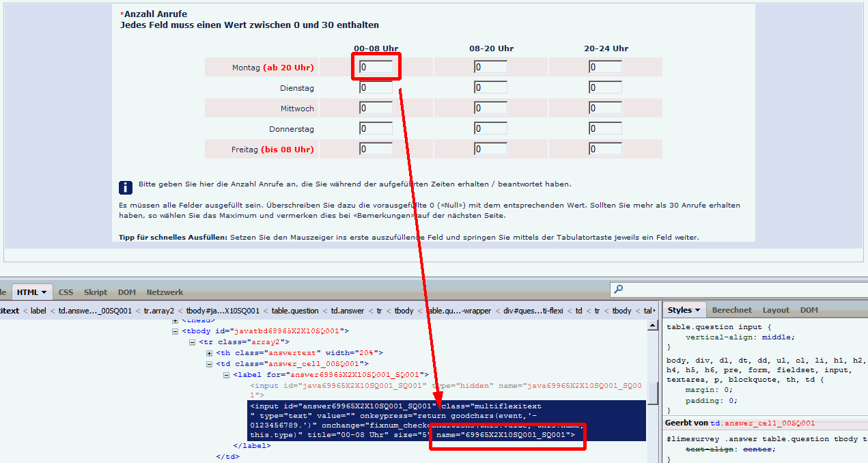Switch to the CSS tab
Screen dimensions: 868x463
[66, 292]
